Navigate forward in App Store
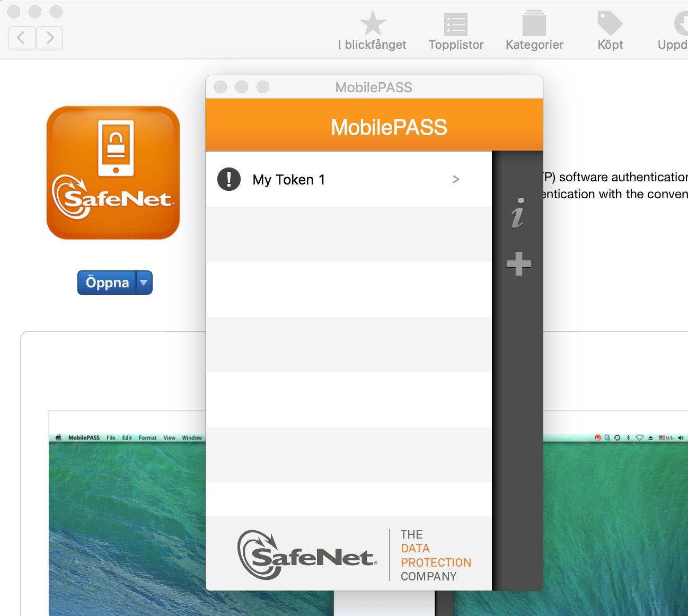Viewport: 688px width, 616px height. coord(49,38)
